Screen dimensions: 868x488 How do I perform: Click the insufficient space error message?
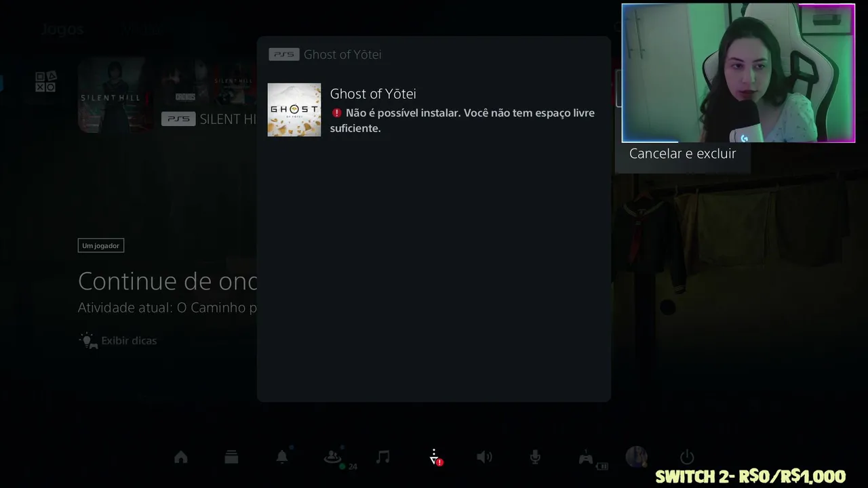(462, 121)
